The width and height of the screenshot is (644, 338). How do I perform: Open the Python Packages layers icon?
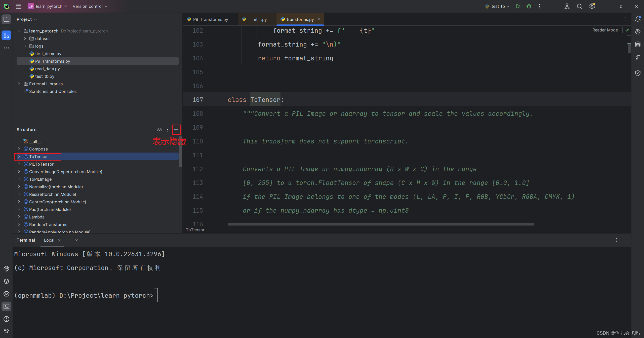click(6, 281)
